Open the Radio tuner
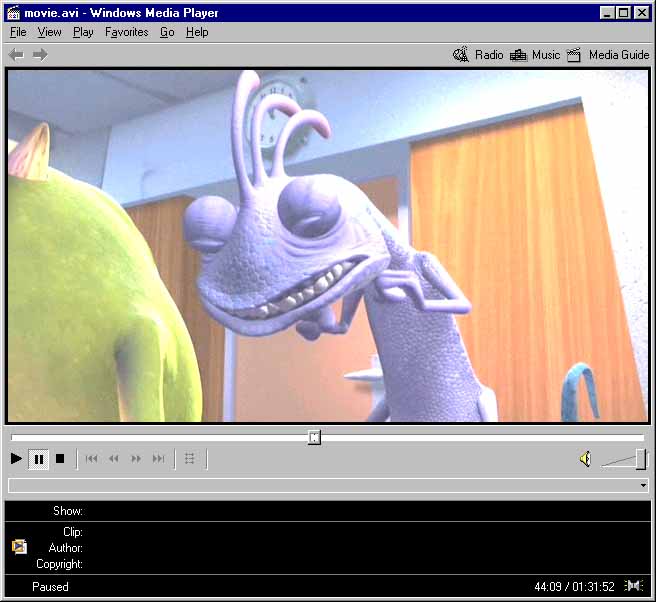 pyautogui.click(x=478, y=55)
